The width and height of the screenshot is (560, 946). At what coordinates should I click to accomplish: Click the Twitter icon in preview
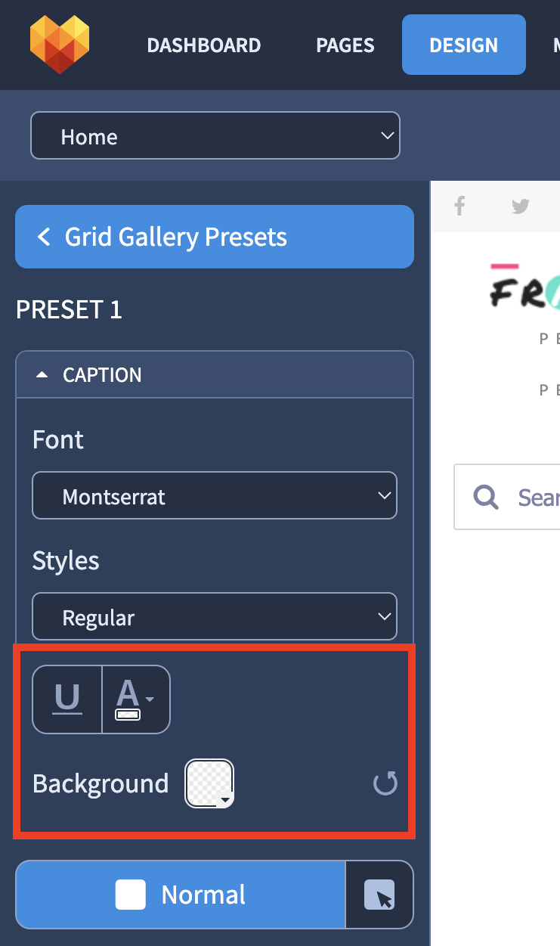coord(521,206)
